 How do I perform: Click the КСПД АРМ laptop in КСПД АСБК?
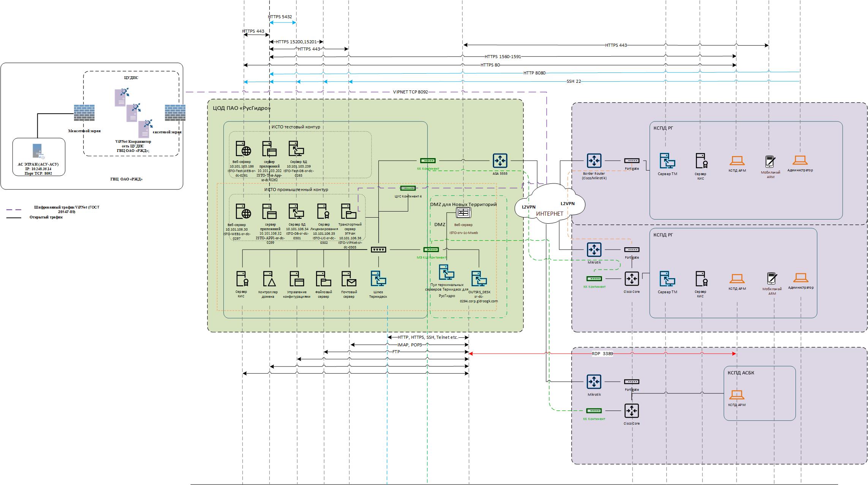coord(737,395)
